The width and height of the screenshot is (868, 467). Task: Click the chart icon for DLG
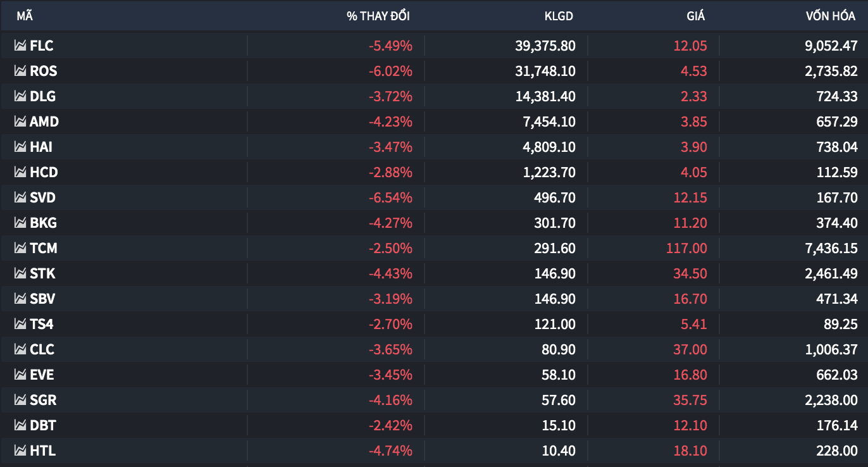pyautogui.click(x=20, y=96)
